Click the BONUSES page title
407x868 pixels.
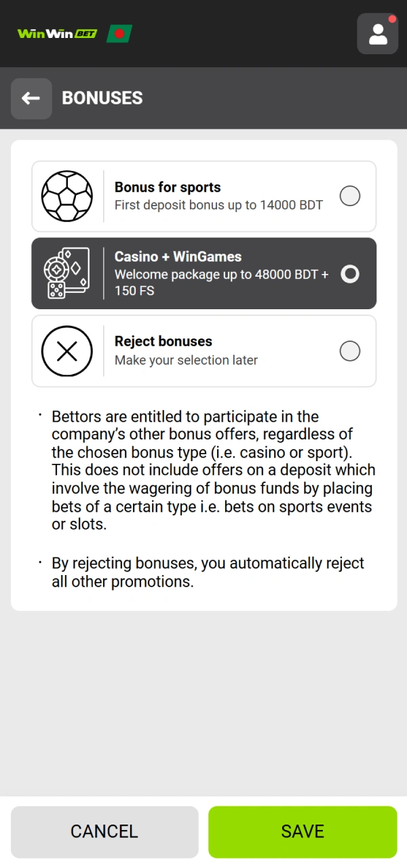(102, 98)
